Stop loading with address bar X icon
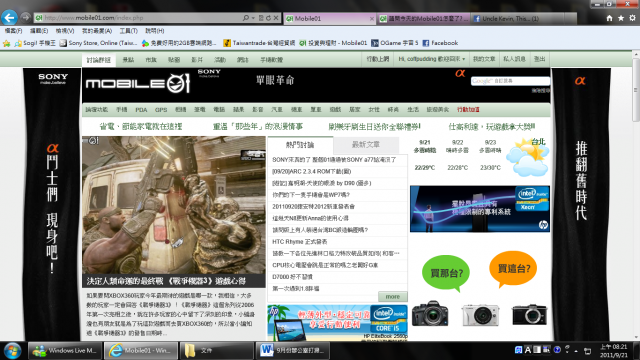 [276, 18]
